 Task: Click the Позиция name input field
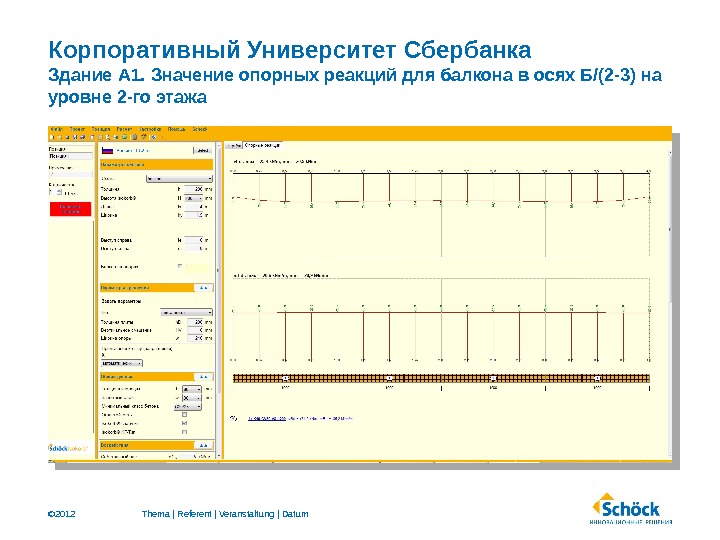[x=71, y=157]
